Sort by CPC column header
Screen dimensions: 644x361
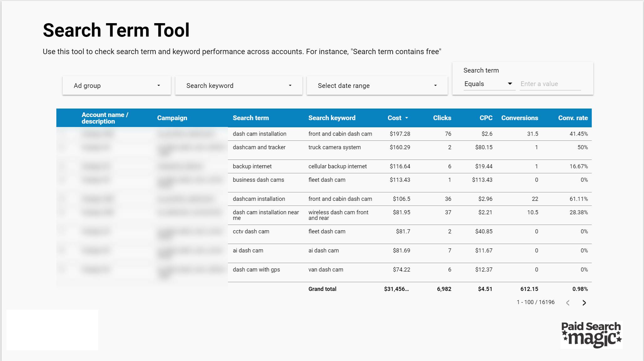coord(486,118)
